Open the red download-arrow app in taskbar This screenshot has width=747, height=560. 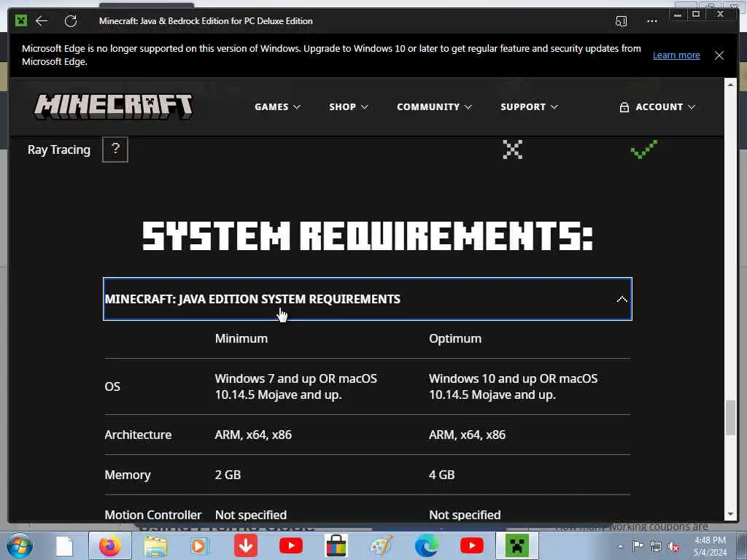coord(246,545)
